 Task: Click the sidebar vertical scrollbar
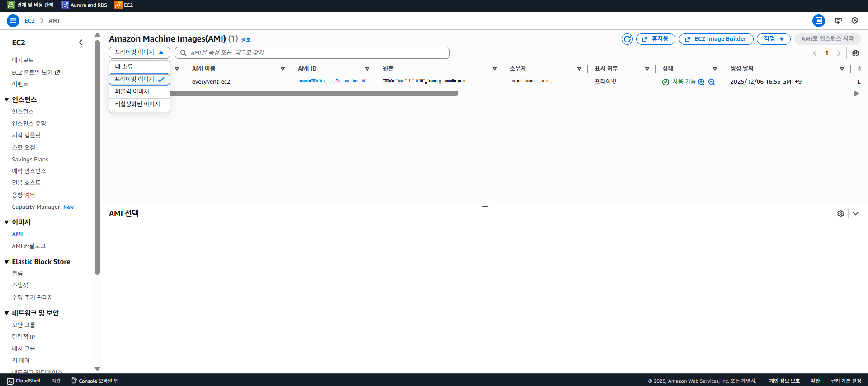pos(97,157)
